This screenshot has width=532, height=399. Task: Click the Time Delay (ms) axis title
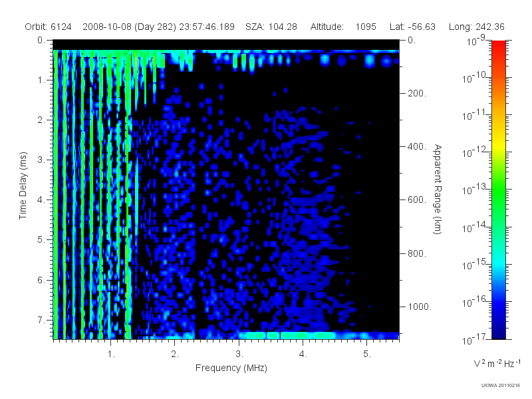click(23, 186)
